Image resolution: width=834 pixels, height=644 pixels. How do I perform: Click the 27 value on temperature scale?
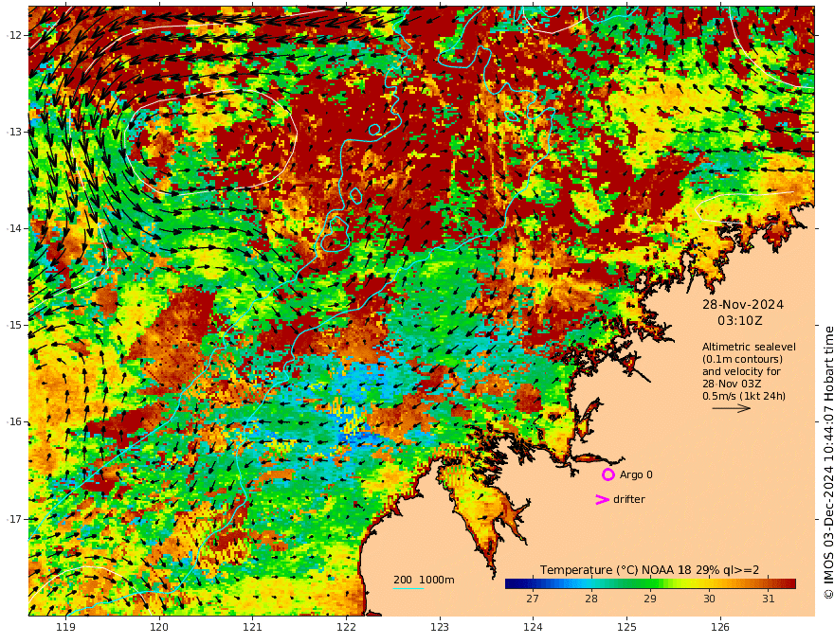tap(533, 599)
